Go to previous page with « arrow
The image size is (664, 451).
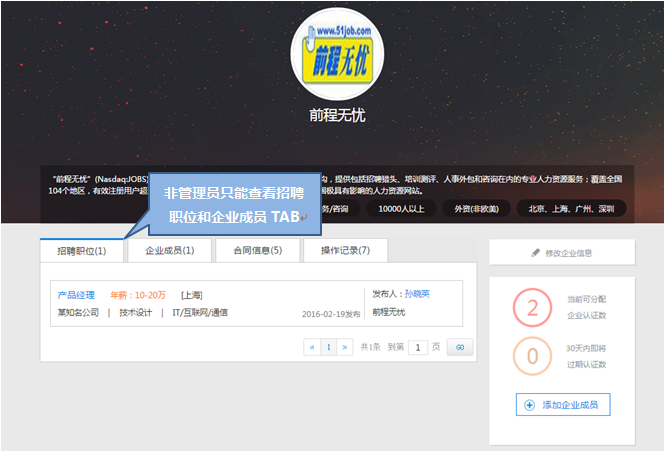[x=312, y=347]
